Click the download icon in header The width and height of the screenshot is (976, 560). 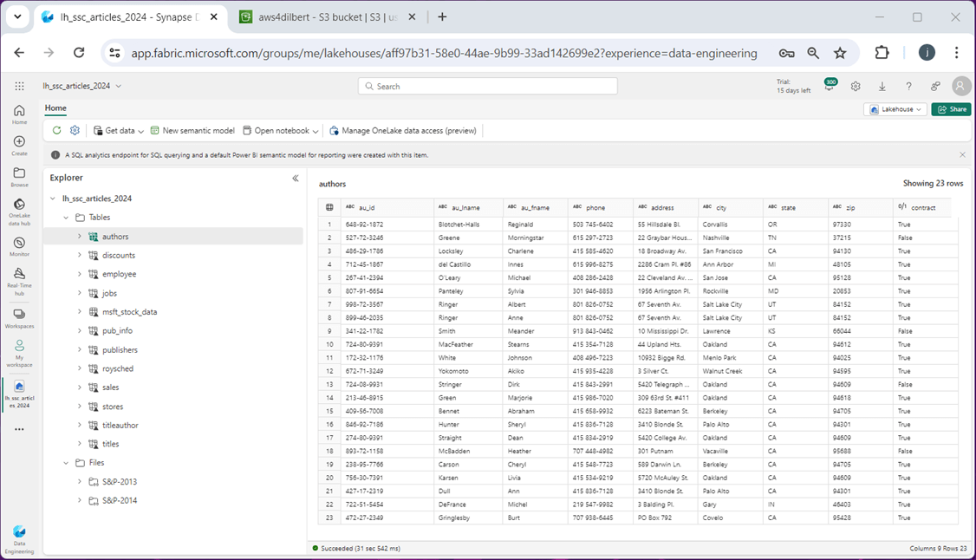pos(882,87)
